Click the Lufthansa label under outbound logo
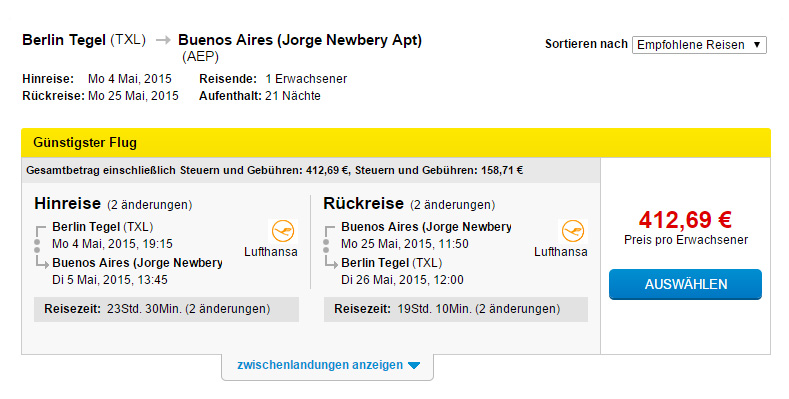Image resolution: width=789 pixels, height=399 pixels. pos(271,252)
